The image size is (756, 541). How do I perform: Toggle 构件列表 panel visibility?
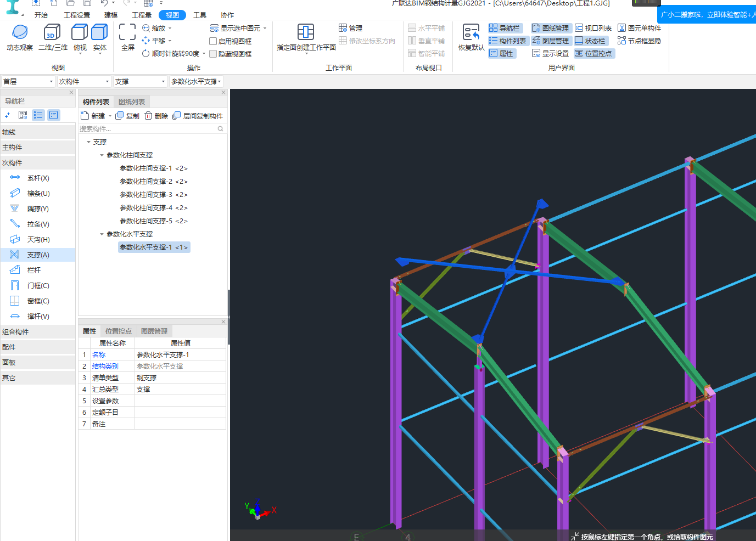coord(508,41)
